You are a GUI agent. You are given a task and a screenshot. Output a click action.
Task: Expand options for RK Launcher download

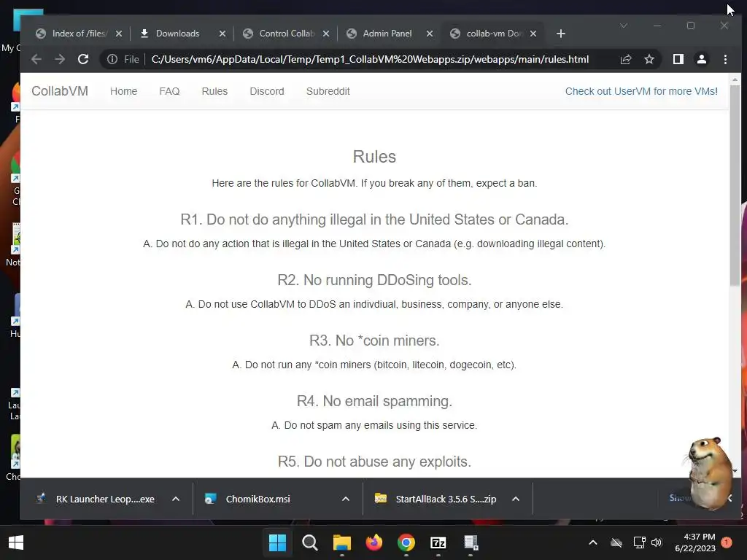click(x=175, y=499)
